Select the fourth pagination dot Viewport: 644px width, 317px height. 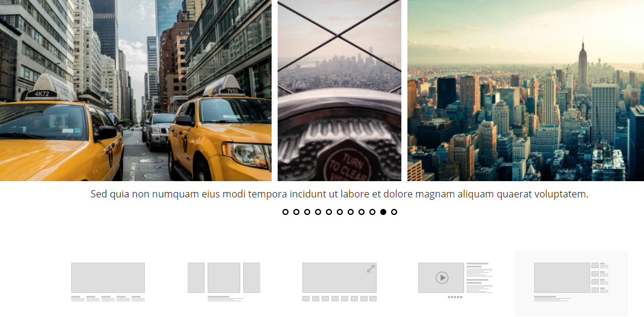[x=318, y=212]
